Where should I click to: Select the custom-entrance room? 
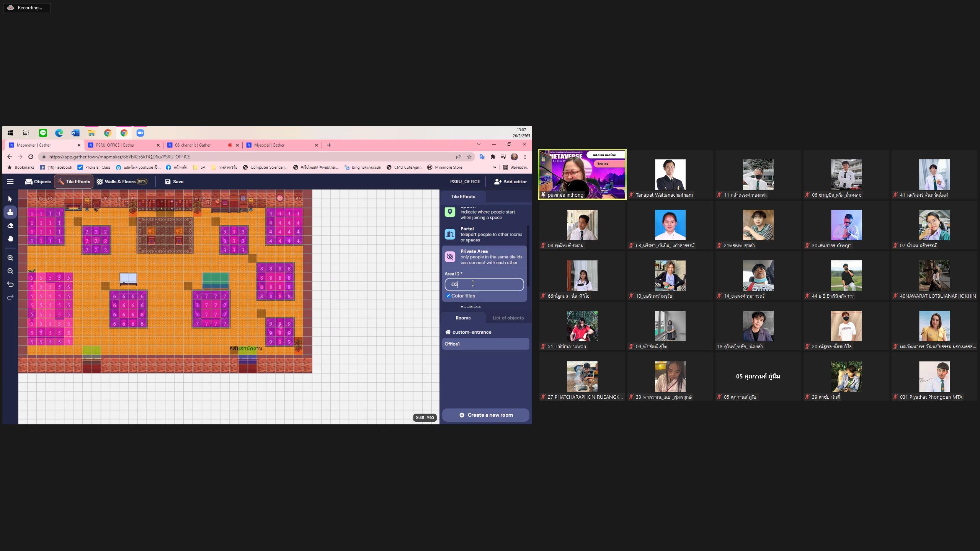click(x=486, y=332)
